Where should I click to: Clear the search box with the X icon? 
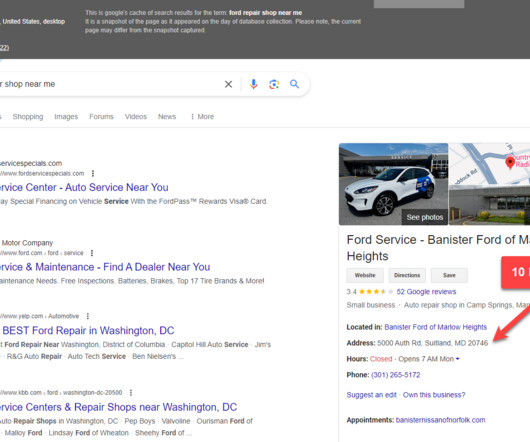pos(228,84)
